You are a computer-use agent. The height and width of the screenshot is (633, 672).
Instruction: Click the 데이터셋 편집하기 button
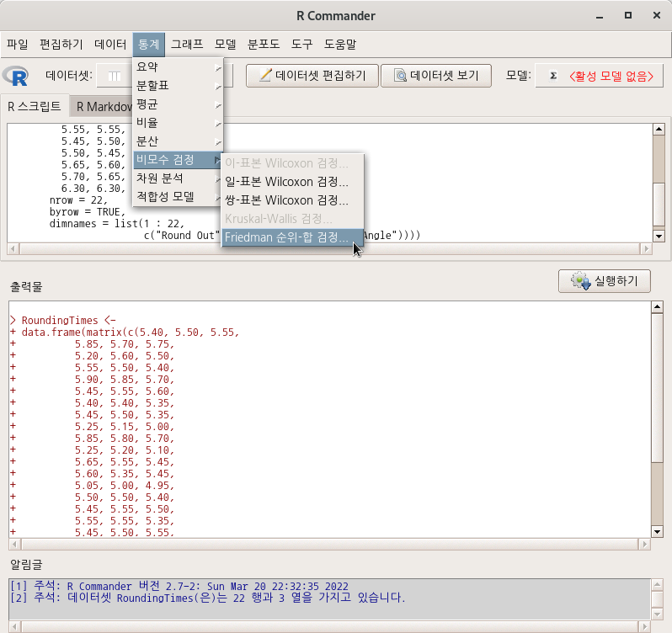312,76
